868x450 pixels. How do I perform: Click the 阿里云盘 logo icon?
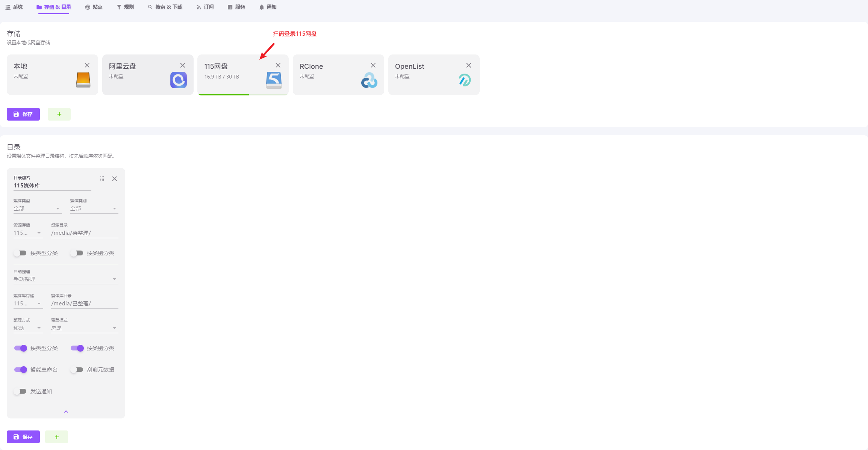tap(179, 80)
